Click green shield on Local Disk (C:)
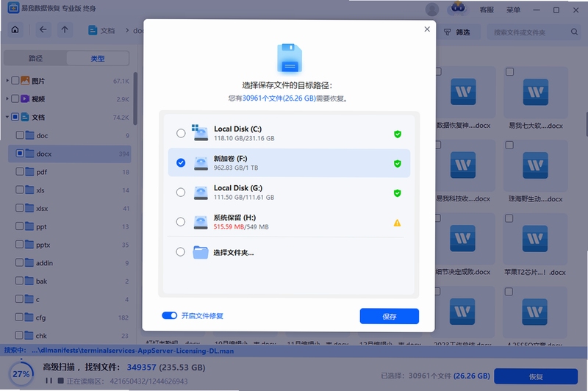This screenshot has height=391, width=588. [x=398, y=134]
